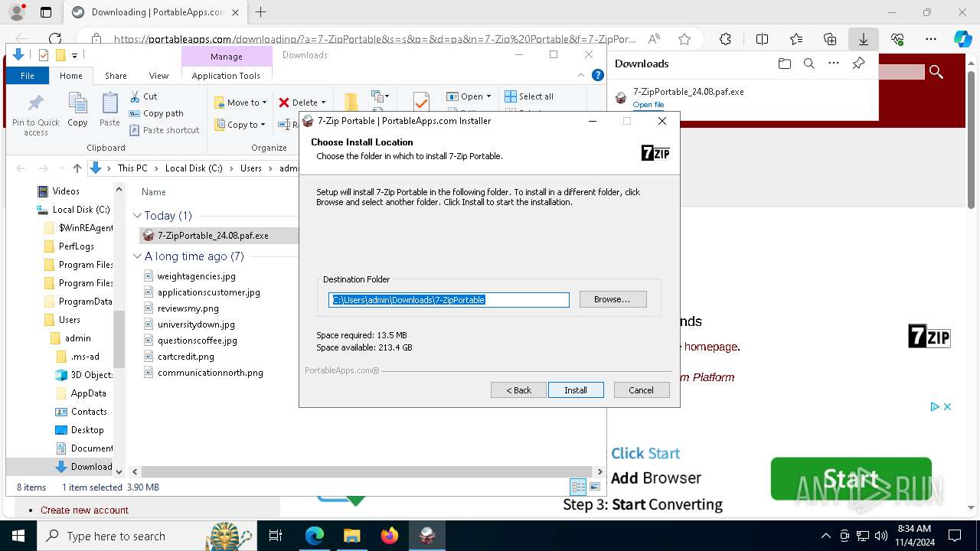The height and width of the screenshot is (551, 980).
Task: Switch to details view in Explorer status bar
Action: [x=578, y=487]
